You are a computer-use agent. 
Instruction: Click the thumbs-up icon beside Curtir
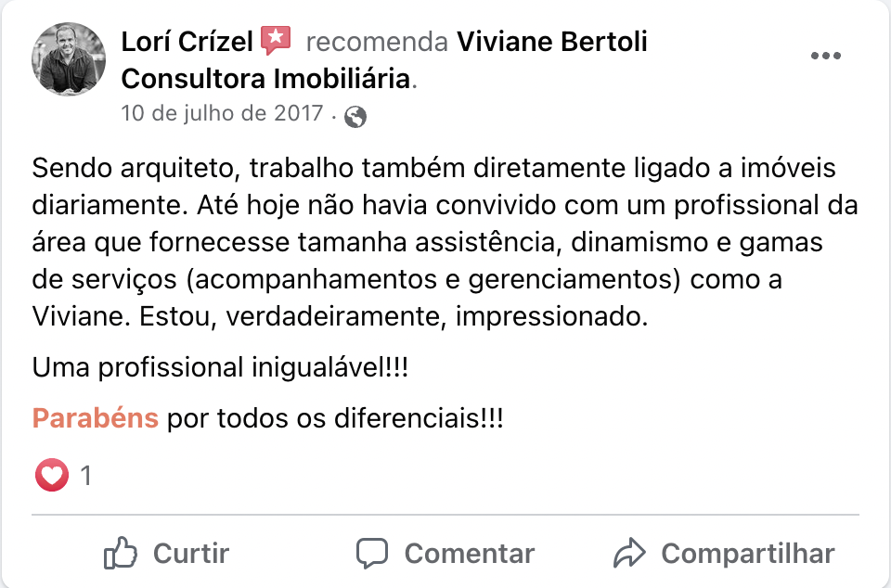click(x=121, y=554)
